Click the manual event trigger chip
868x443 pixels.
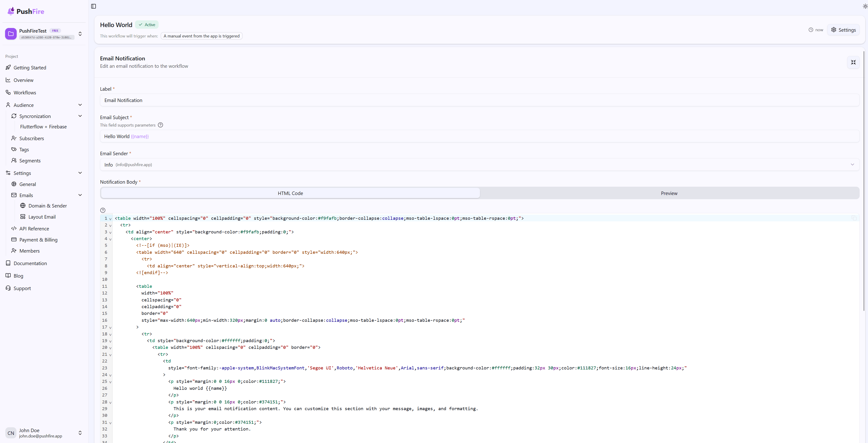[201, 36]
